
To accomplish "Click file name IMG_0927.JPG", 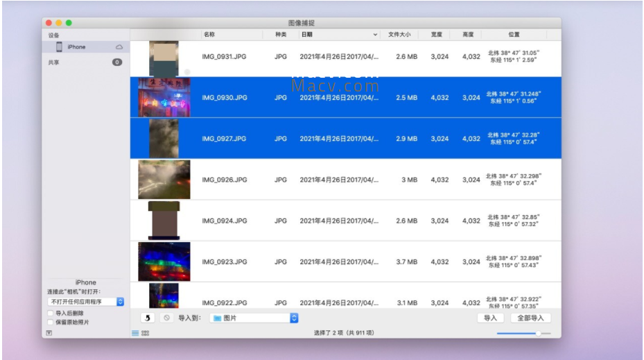I will pyautogui.click(x=224, y=139).
